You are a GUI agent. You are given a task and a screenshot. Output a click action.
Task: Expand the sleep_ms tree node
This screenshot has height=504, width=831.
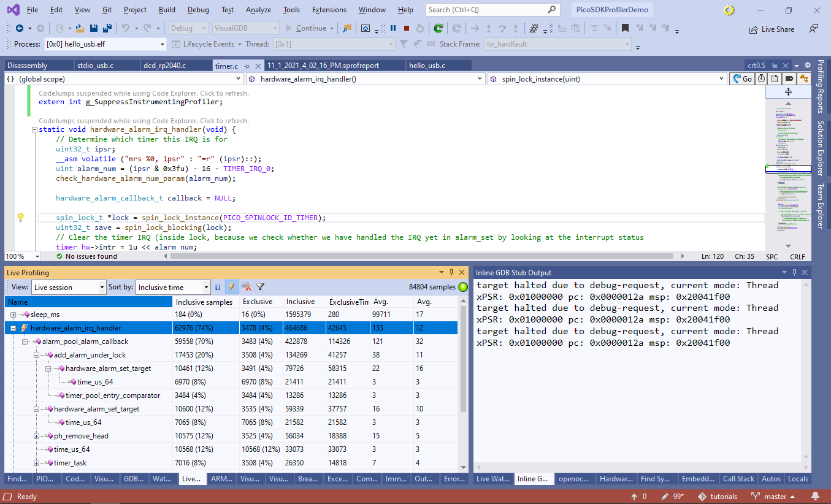click(13, 315)
